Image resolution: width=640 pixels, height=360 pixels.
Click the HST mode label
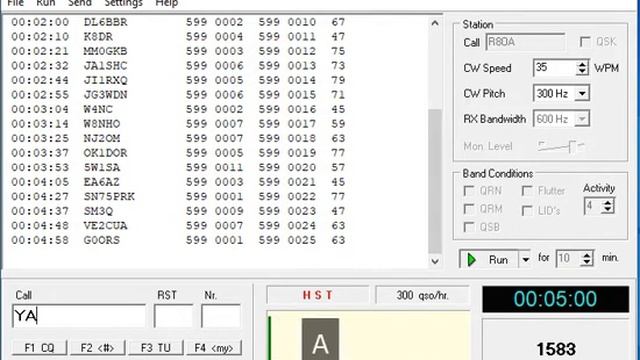(x=318, y=295)
